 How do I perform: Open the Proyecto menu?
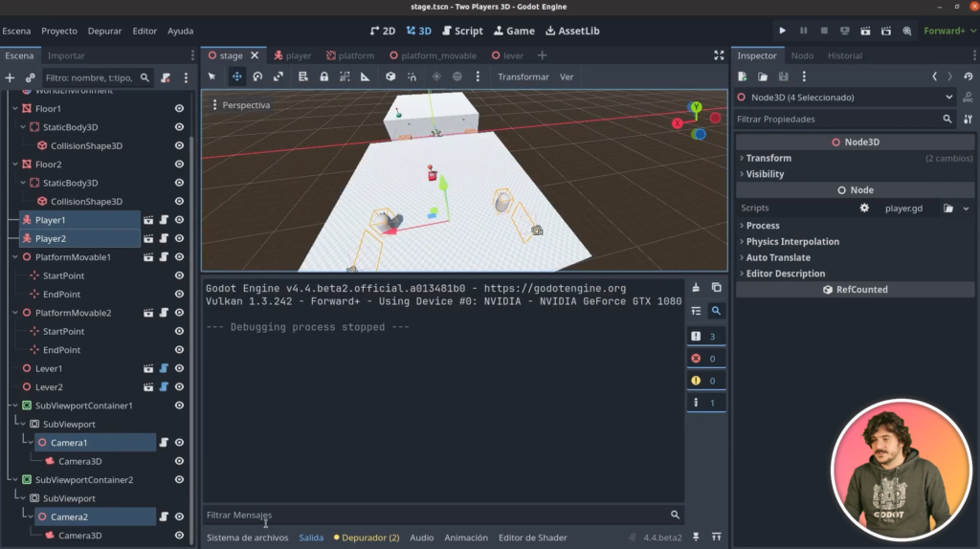pyautogui.click(x=59, y=31)
